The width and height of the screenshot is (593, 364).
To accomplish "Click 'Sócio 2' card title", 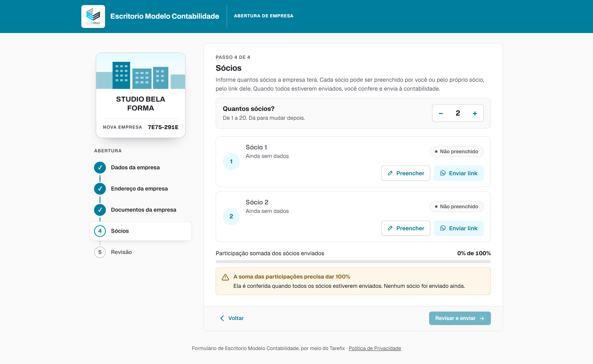I will click(x=257, y=202).
